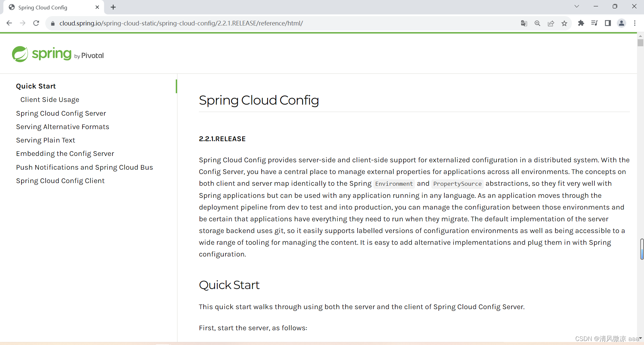The image size is (644, 345).
Task: Click the PropertySource code term
Action: click(x=458, y=184)
